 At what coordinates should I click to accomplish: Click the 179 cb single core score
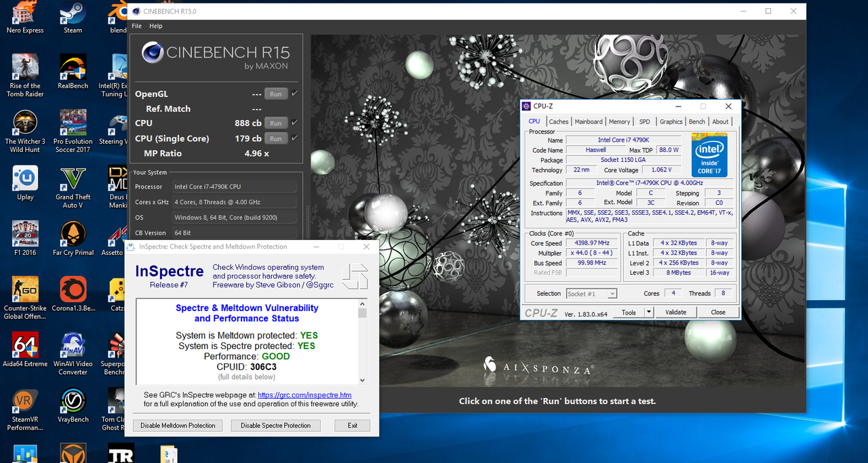(x=248, y=139)
